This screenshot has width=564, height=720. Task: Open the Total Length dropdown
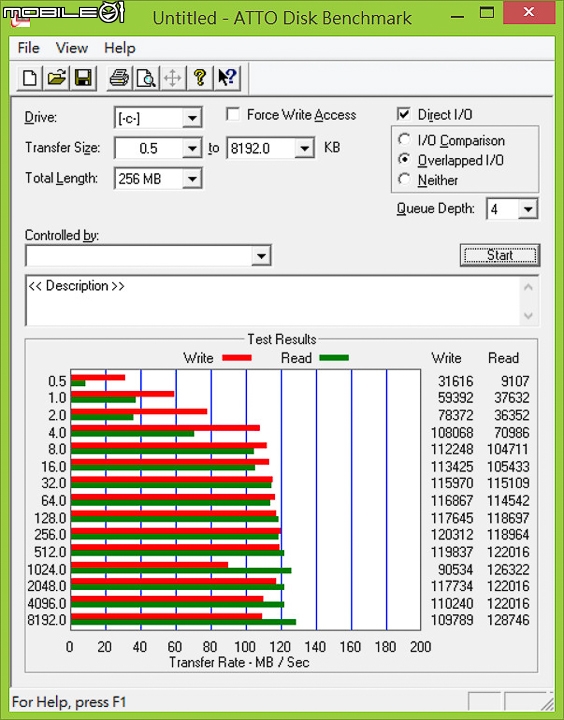192,179
